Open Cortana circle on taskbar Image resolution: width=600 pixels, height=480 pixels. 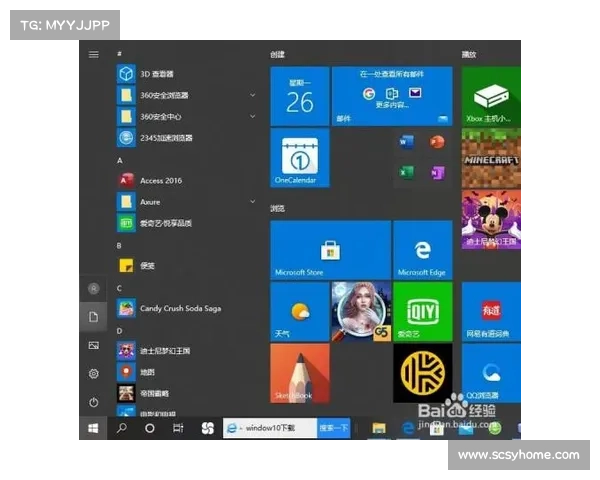150,428
